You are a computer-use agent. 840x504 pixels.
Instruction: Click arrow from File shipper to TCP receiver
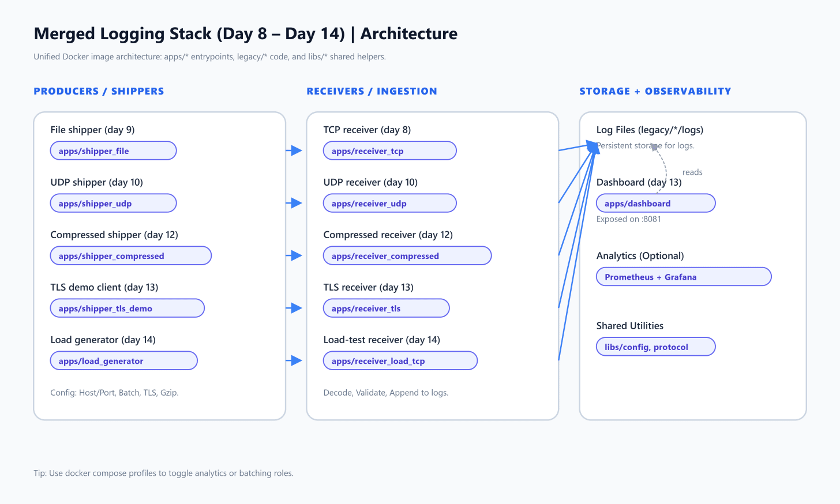[x=294, y=151]
